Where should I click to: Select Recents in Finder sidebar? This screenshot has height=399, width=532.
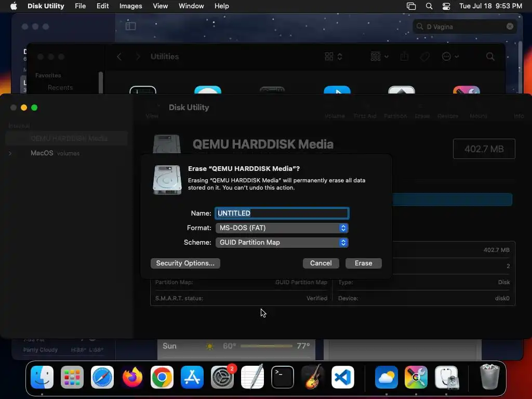60,87
